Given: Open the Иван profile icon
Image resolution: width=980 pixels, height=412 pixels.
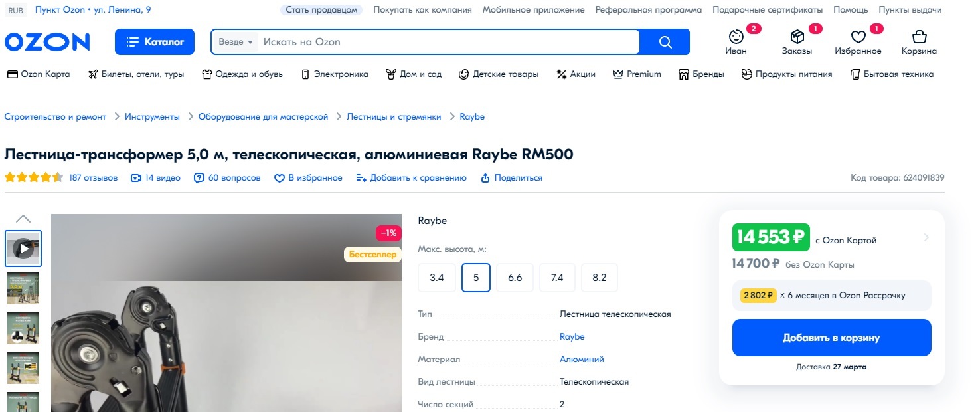Looking at the screenshot, I should point(736,42).
